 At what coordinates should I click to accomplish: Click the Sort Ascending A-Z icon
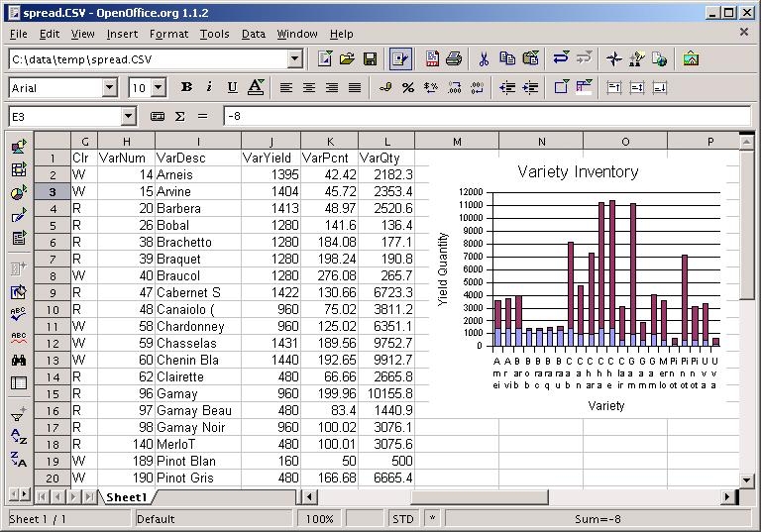click(18, 436)
